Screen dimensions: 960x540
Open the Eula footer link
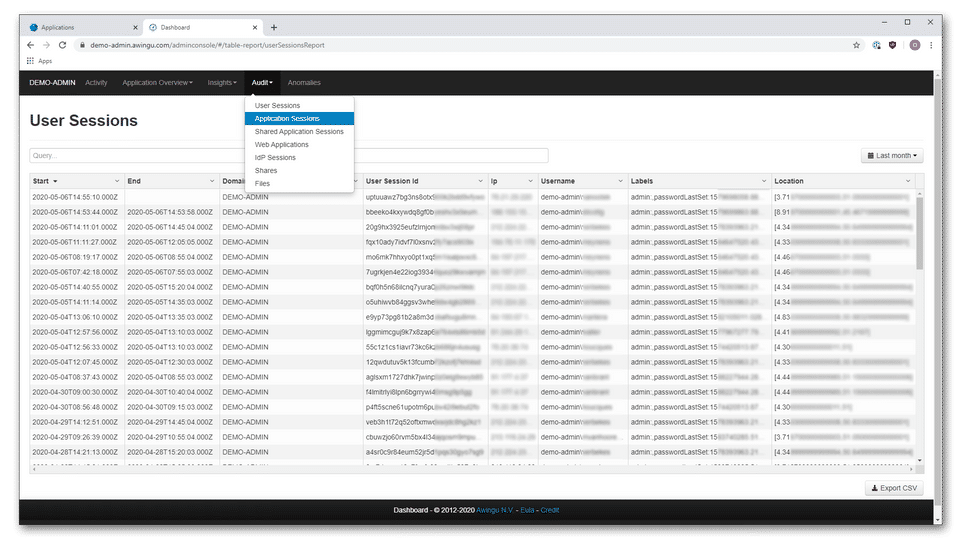click(527, 510)
